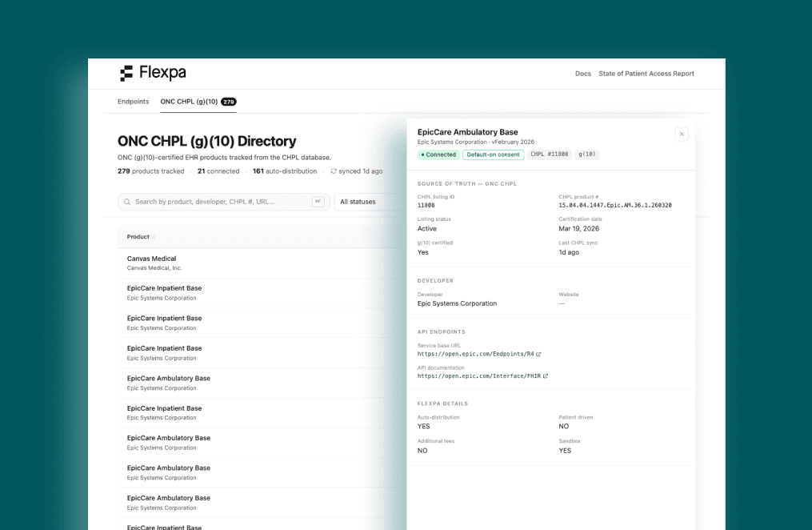Switch to the Endpoints tab
The width and height of the screenshot is (812, 530).
133,102
